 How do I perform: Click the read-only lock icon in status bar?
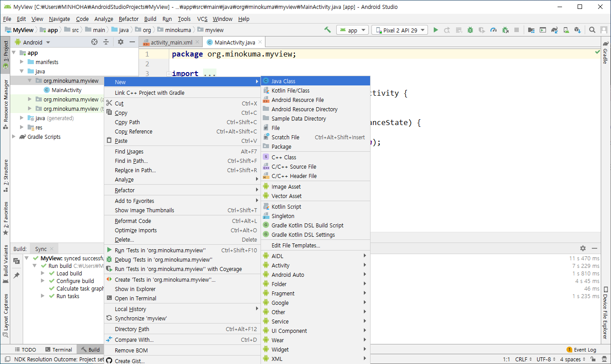593,359
